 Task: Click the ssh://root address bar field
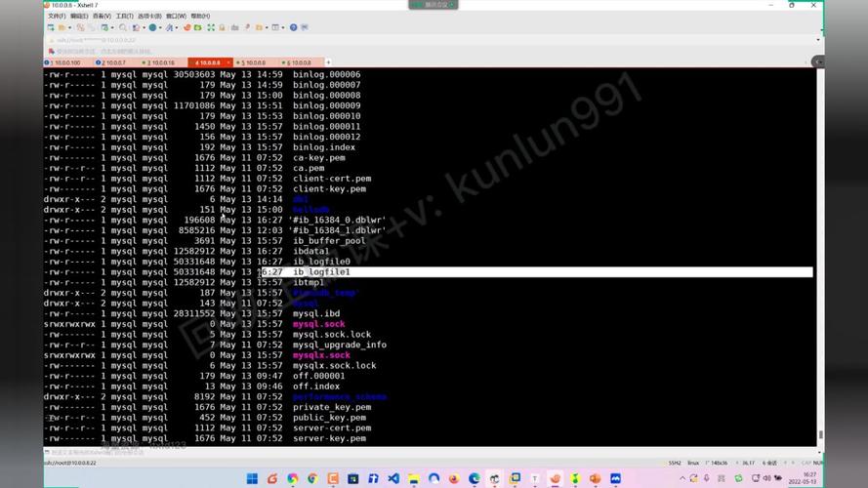[429, 40]
